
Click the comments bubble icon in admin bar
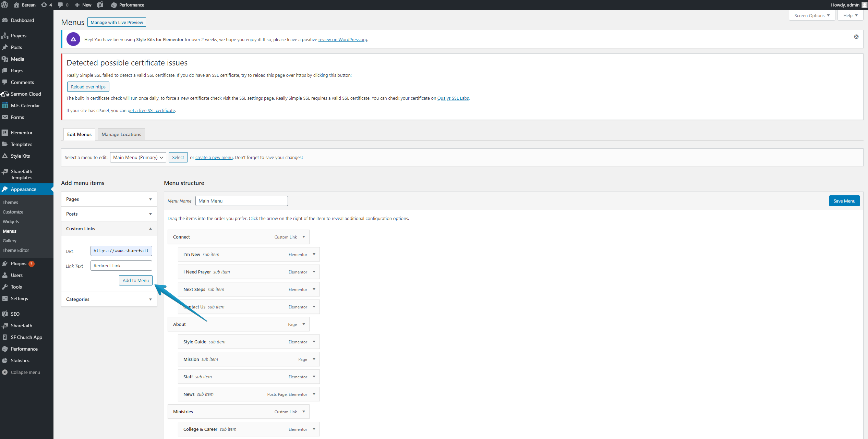[x=61, y=5]
